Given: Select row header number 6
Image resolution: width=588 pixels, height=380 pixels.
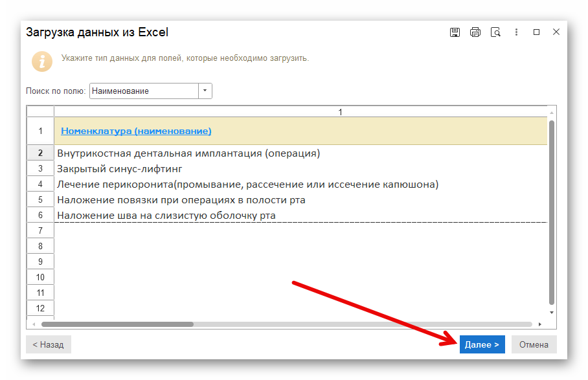Looking at the screenshot, I should [x=41, y=215].
